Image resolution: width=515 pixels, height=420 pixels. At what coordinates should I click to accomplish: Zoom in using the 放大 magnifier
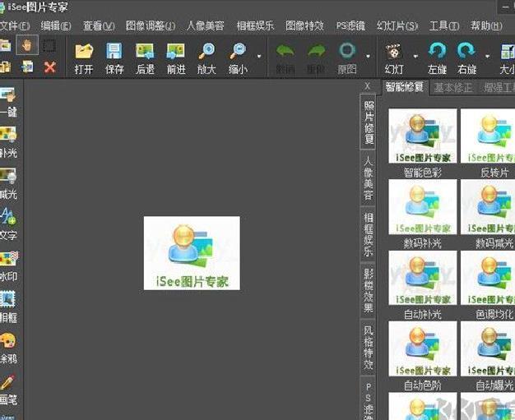(x=206, y=52)
